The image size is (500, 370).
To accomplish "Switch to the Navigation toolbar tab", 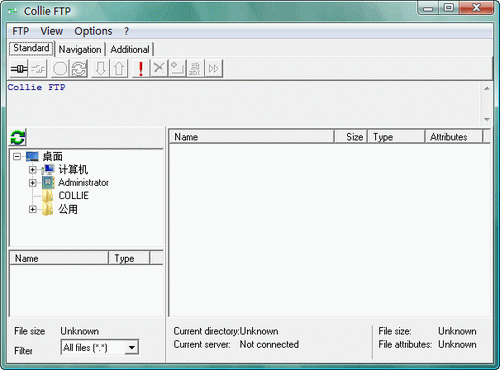I will coord(80,49).
